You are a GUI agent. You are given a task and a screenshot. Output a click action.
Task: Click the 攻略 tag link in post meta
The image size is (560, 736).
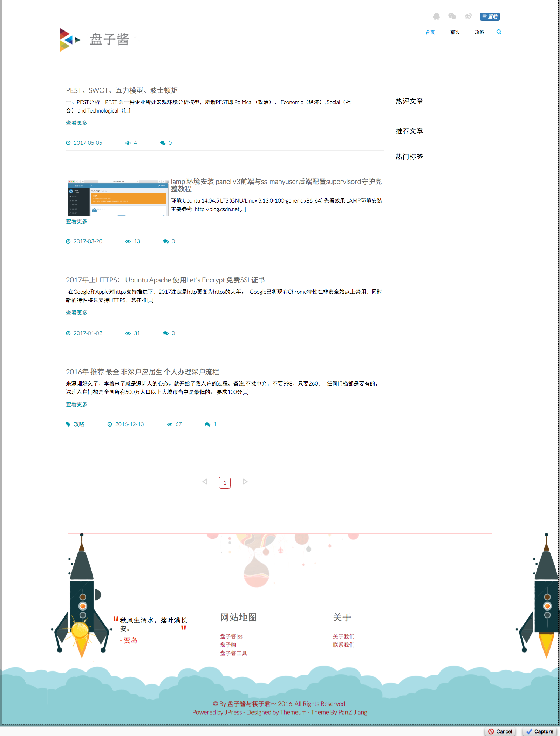(79, 424)
